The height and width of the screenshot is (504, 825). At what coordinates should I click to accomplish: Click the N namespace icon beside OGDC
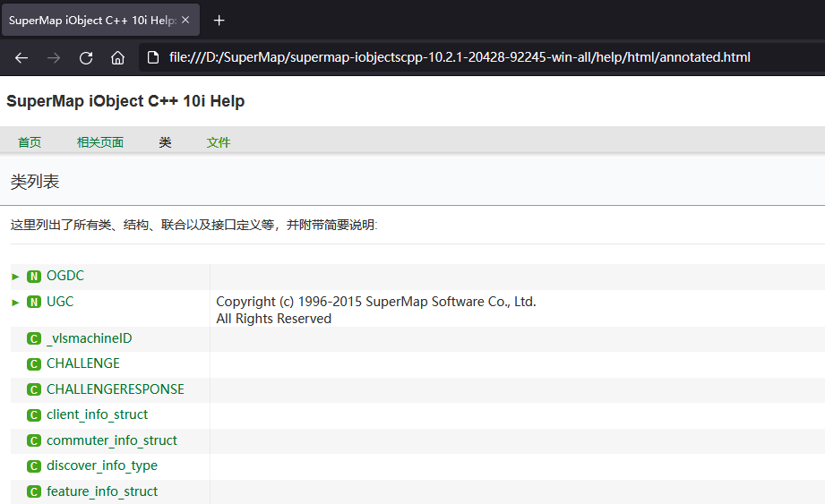click(34, 277)
